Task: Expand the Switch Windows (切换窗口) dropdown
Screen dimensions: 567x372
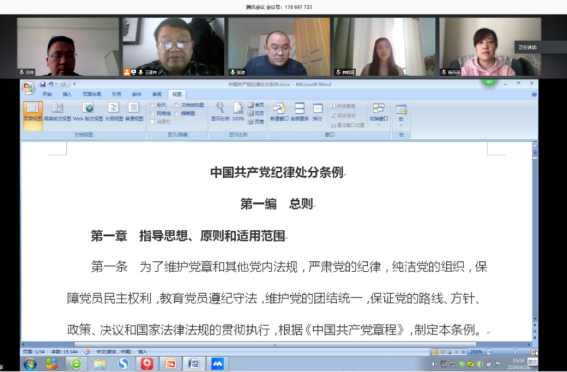Action: (379, 114)
